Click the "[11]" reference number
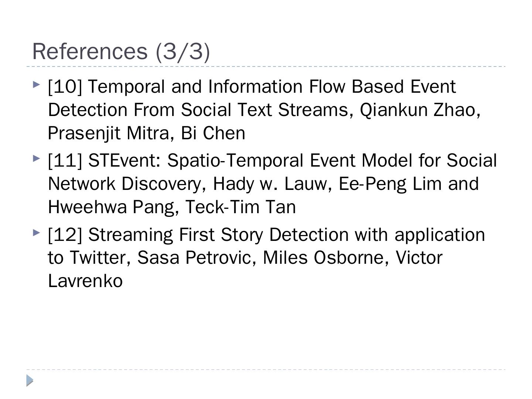Viewport: 532px width, 399px height. 65,161
